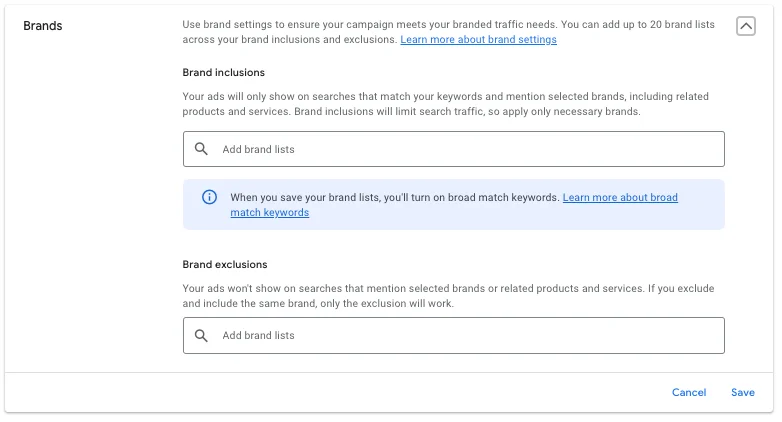Focus the Brand inclusions 'Add brand lists' field
Viewport: 782px width, 422px height.
(x=460, y=149)
